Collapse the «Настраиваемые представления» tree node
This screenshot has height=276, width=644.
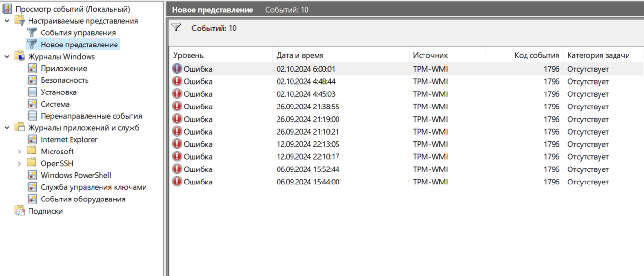coord(7,21)
